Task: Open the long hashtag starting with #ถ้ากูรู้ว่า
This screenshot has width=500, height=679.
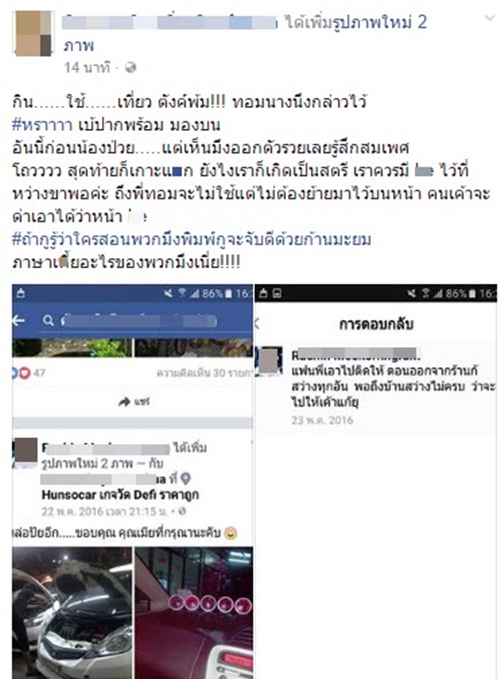Action: coord(191,239)
